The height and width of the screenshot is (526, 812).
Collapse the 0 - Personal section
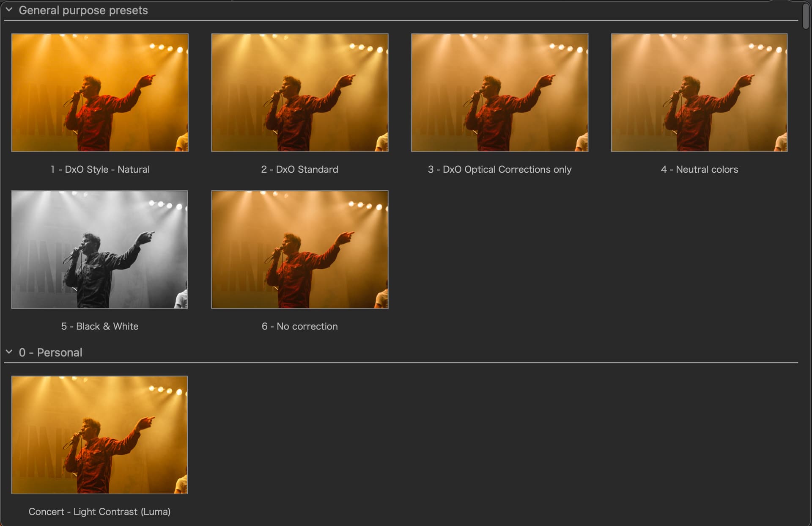point(9,352)
